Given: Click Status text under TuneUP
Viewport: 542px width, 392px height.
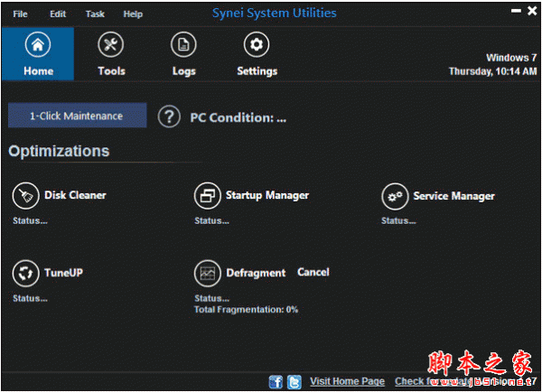Looking at the screenshot, I should click(x=30, y=298).
